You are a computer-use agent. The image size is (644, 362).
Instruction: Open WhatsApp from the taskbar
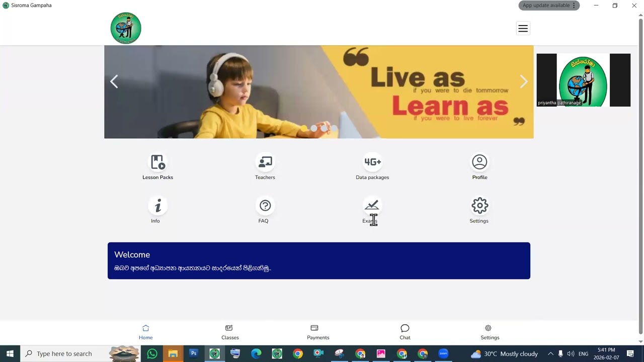152,353
